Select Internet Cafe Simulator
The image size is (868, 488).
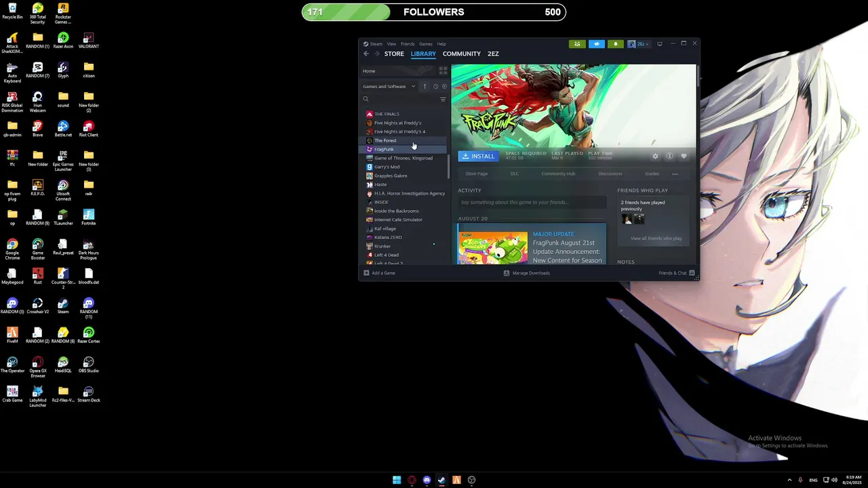pyautogui.click(x=403, y=220)
